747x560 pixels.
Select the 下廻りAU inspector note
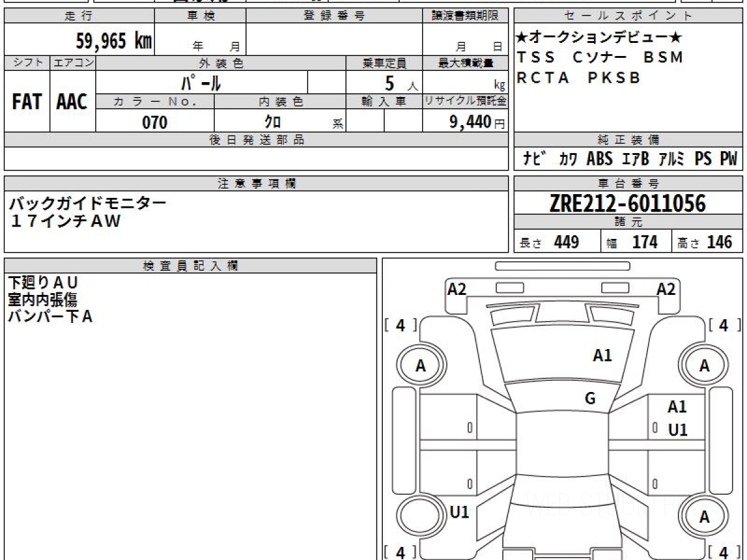click(x=43, y=283)
